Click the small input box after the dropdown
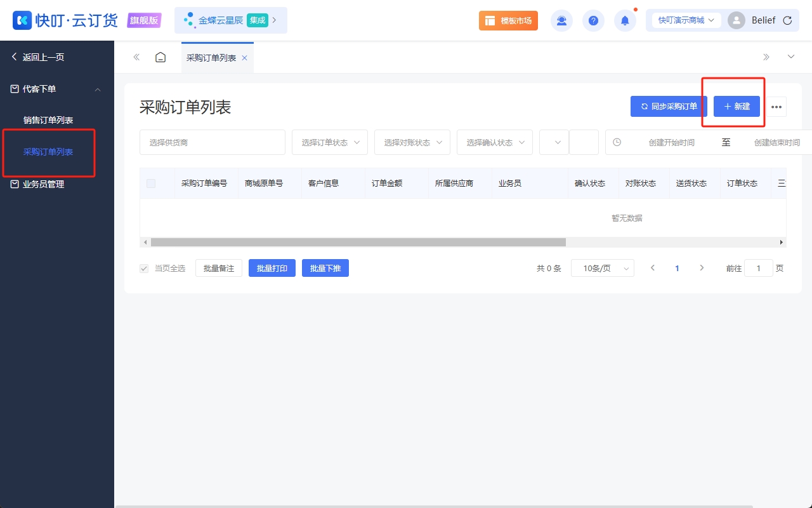 tap(584, 142)
